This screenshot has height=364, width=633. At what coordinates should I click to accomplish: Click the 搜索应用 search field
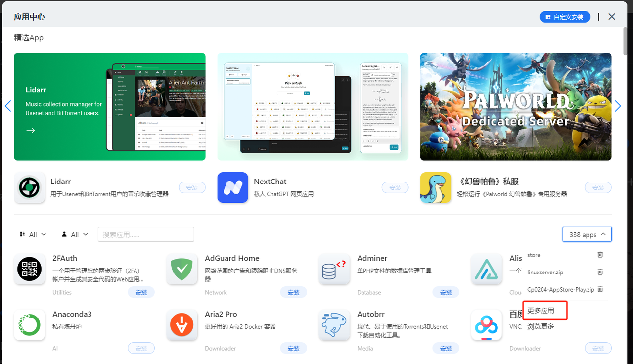[x=146, y=234]
